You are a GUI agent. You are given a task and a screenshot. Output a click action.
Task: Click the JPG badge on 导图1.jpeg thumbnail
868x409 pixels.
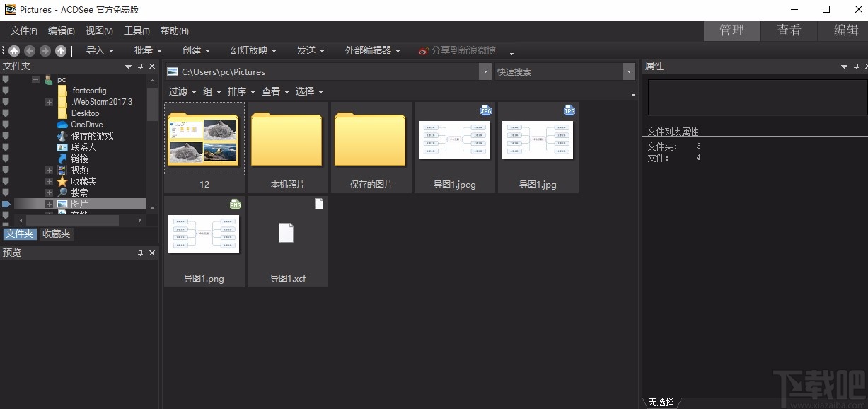tap(485, 110)
